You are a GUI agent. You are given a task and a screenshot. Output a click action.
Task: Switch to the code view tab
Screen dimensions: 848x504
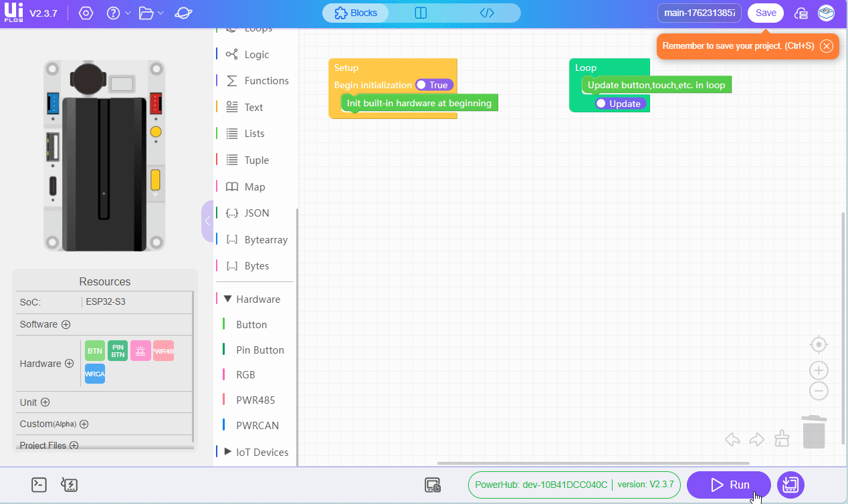487,13
